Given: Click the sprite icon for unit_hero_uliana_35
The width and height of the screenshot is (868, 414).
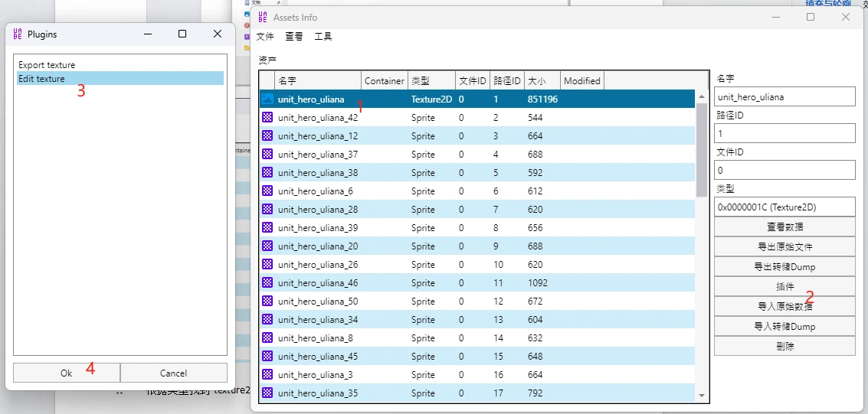Looking at the screenshot, I should pos(267,393).
